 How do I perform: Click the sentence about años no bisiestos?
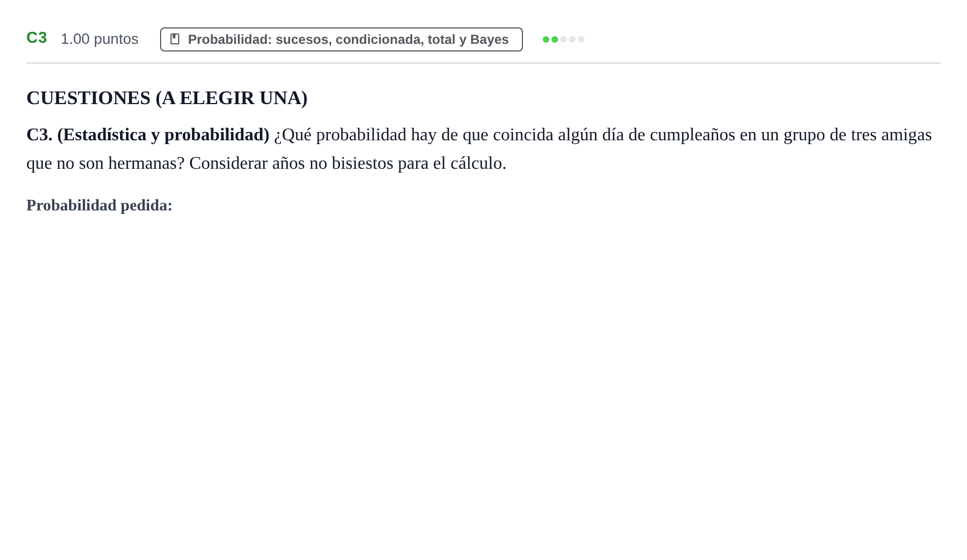point(348,163)
